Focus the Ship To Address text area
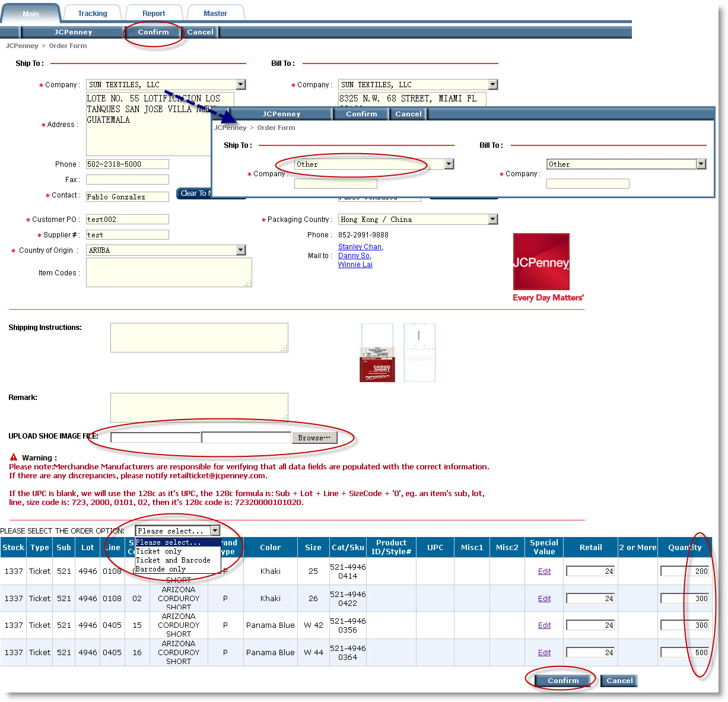Screen dimensions: 728x702 tap(148, 124)
